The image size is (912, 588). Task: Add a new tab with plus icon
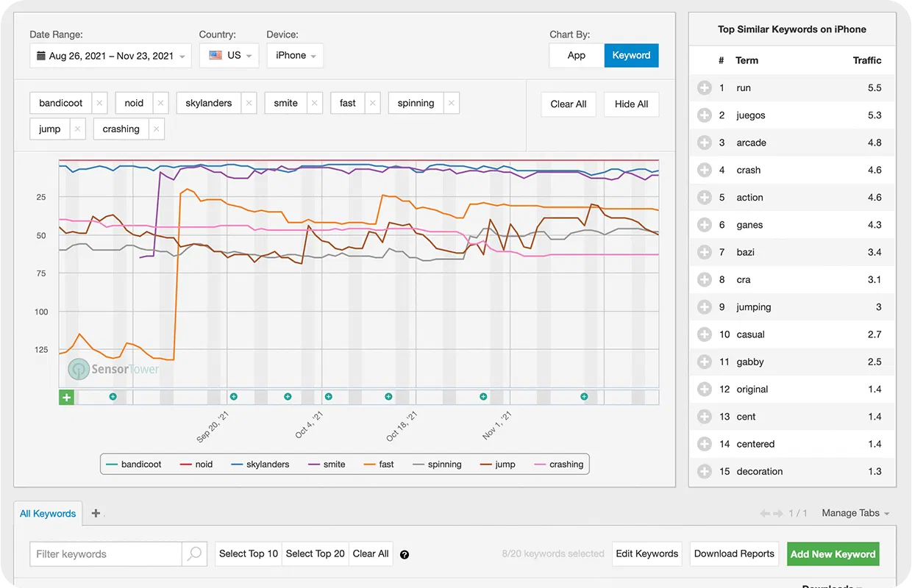pos(96,513)
